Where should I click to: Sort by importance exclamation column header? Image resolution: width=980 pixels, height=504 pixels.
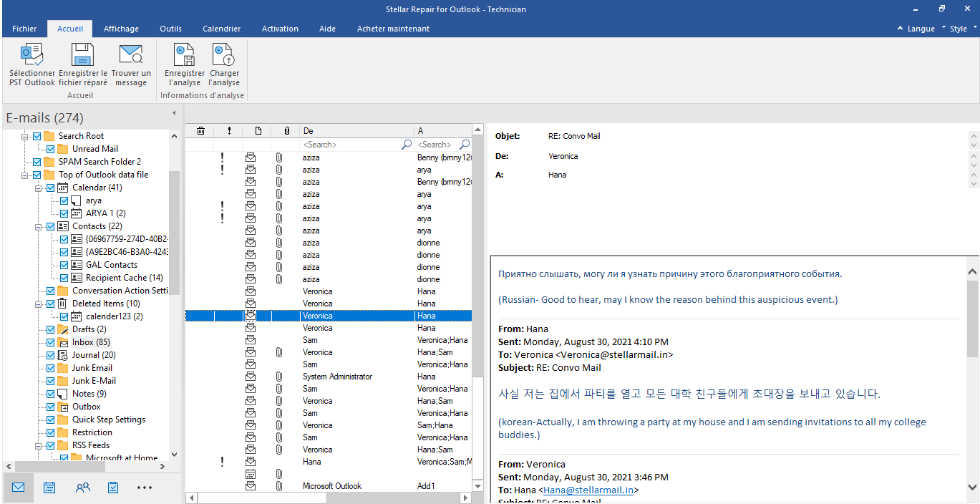click(229, 131)
